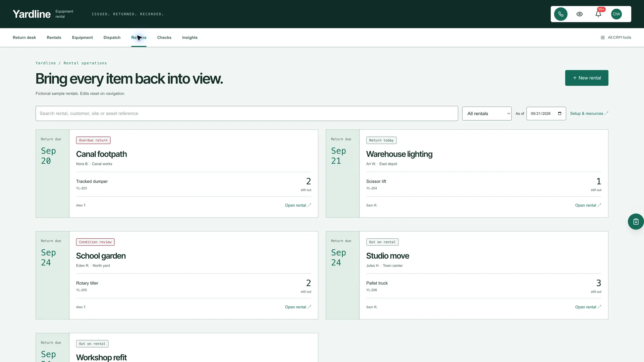644x362 pixels.
Task: Open Setup & resources link
Action: point(589,114)
